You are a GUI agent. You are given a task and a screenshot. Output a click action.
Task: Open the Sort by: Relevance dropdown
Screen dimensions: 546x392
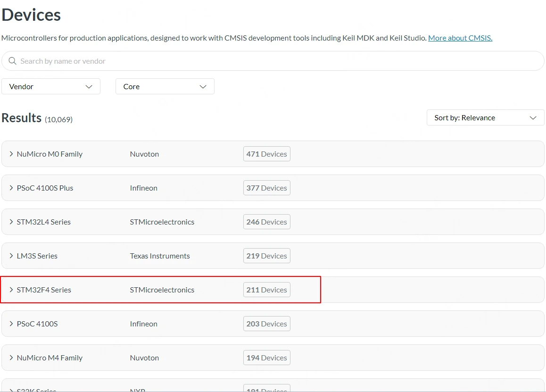(485, 118)
